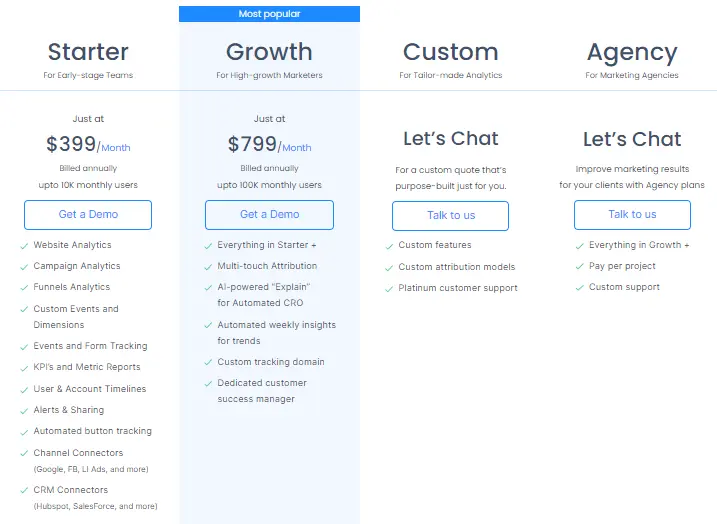
Task: Click the checkmark next to Campaign Analytics
Action: [23, 266]
